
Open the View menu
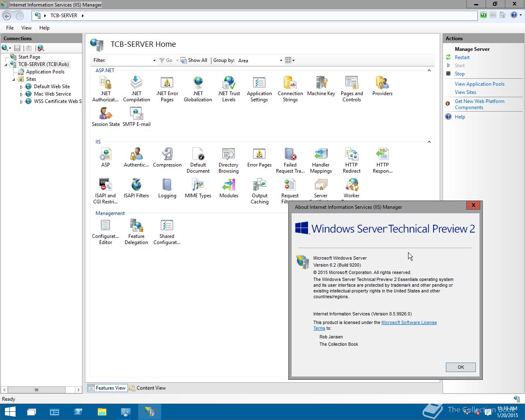[26, 28]
